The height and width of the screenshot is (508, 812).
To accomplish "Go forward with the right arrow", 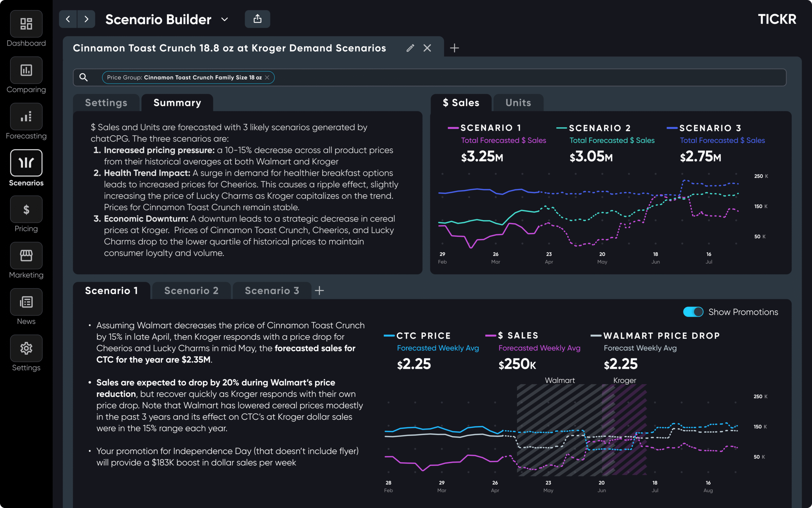I will coord(86,19).
